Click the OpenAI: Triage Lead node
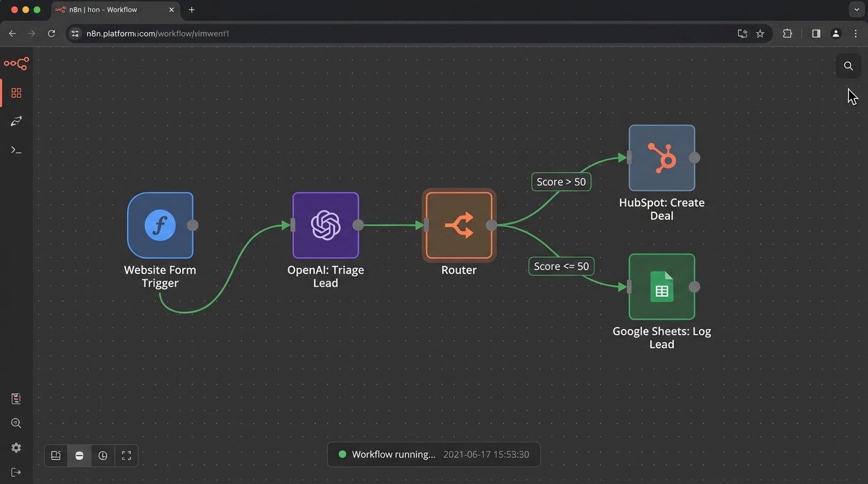The image size is (868, 484). [325, 226]
